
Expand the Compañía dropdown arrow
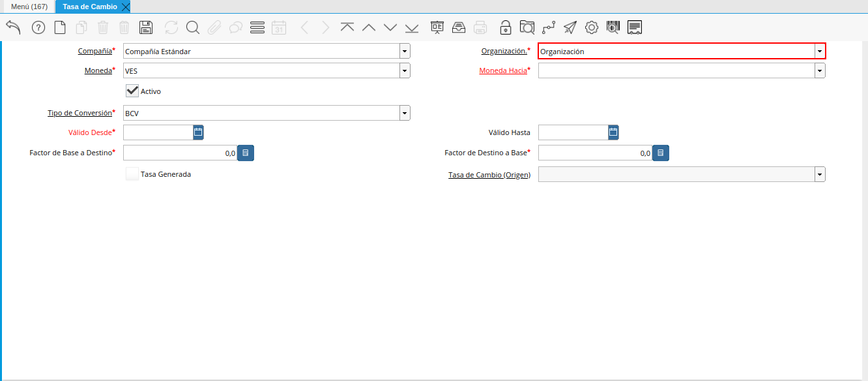point(405,51)
